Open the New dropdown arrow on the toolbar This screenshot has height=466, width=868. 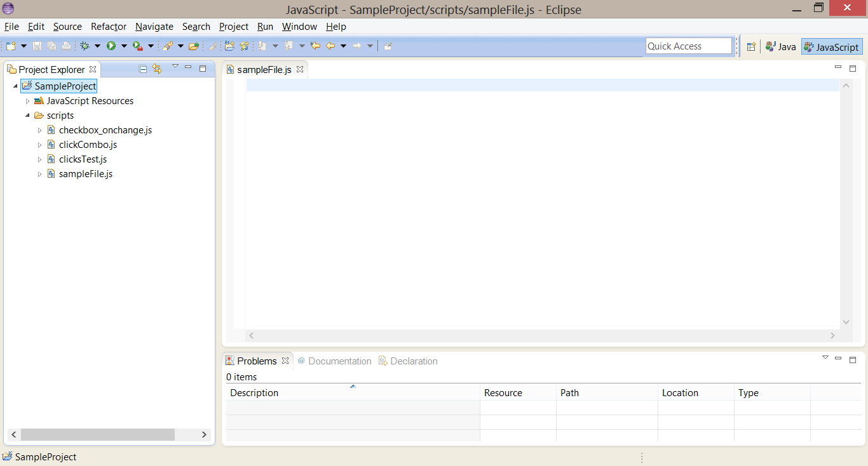tap(24, 46)
